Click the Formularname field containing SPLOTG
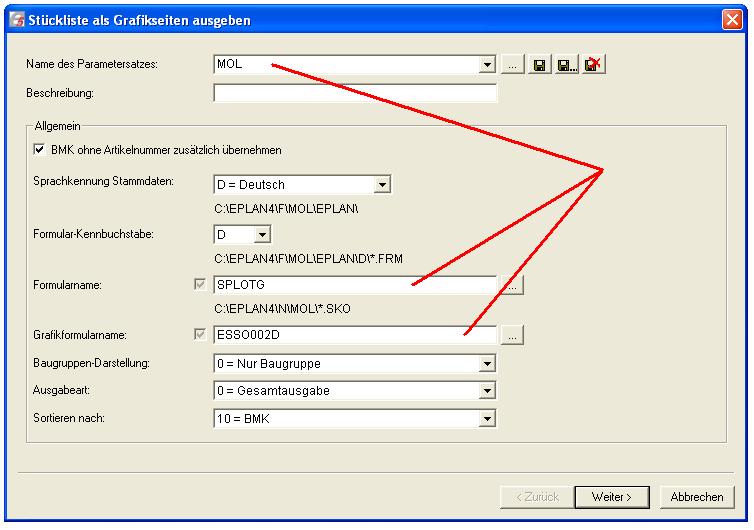 point(355,285)
